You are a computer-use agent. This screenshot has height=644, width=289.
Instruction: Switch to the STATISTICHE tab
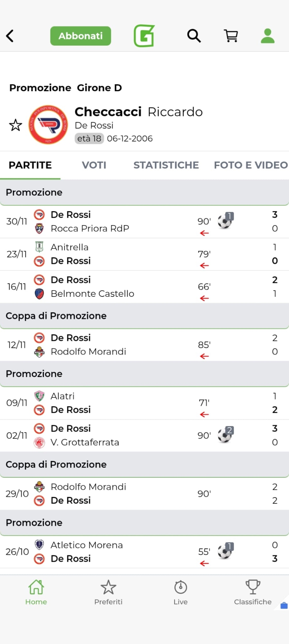[166, 165]
